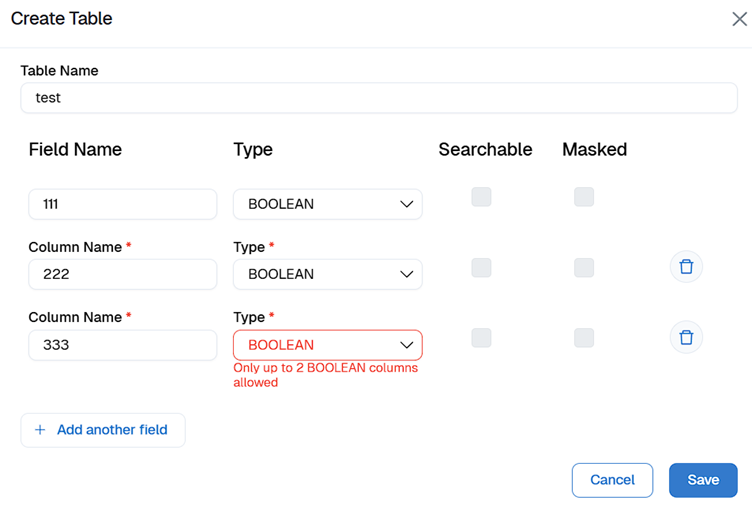Enable Masked for field 111
This screenshot has width=752, height=510.
[584, 197]
